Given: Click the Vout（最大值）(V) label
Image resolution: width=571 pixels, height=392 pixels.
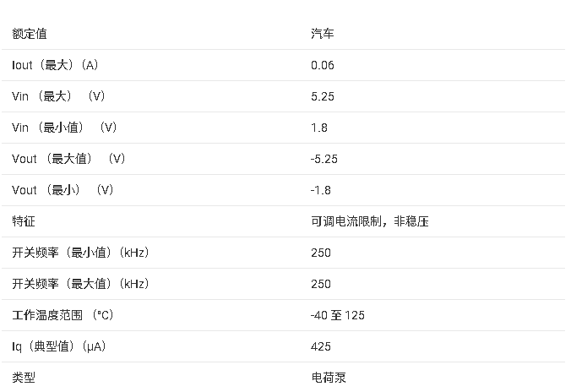Looking at the screenshot, I should coord(68,159).
